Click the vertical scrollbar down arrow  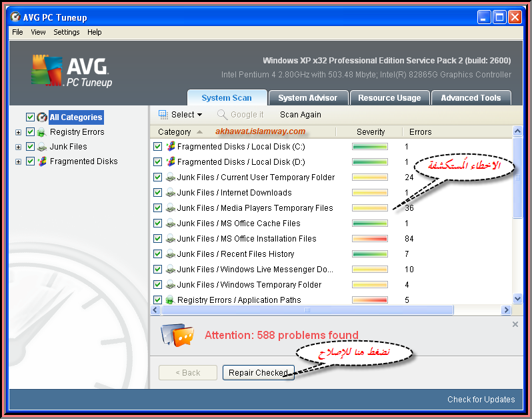pyautogui.click(x=517, y=299)
